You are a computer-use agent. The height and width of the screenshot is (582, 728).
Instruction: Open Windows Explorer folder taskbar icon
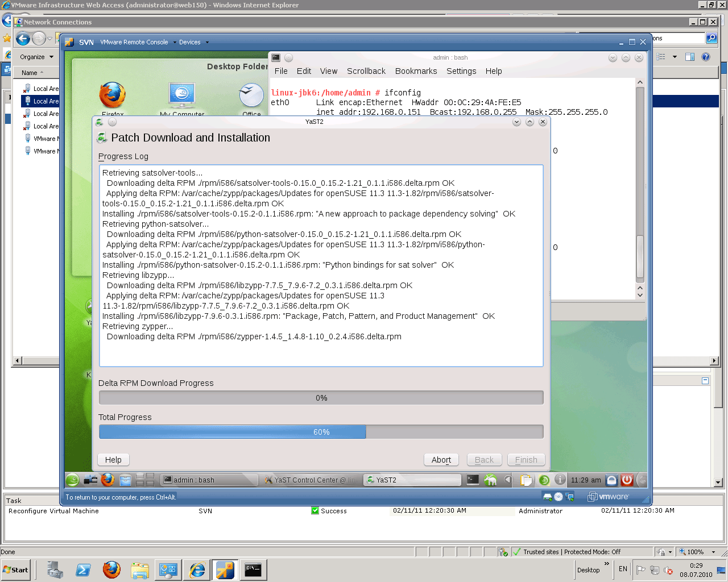tap(140, 569)
